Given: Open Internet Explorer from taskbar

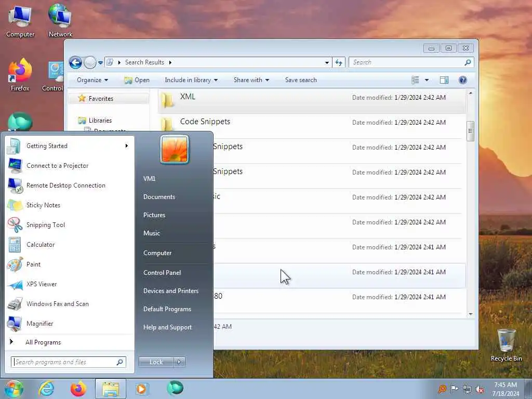Looking at the screenshot, I should pos(46,389).
